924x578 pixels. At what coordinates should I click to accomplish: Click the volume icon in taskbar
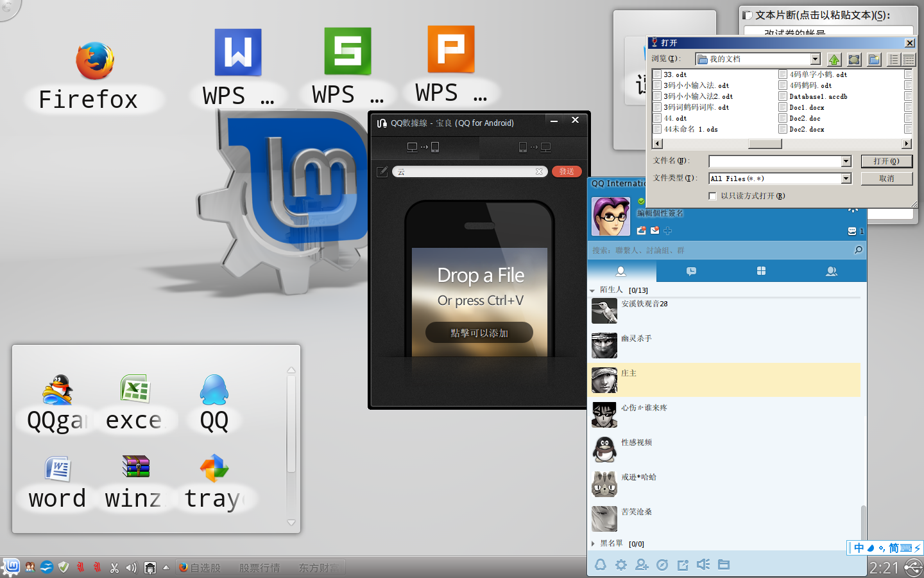pos(132,567)
